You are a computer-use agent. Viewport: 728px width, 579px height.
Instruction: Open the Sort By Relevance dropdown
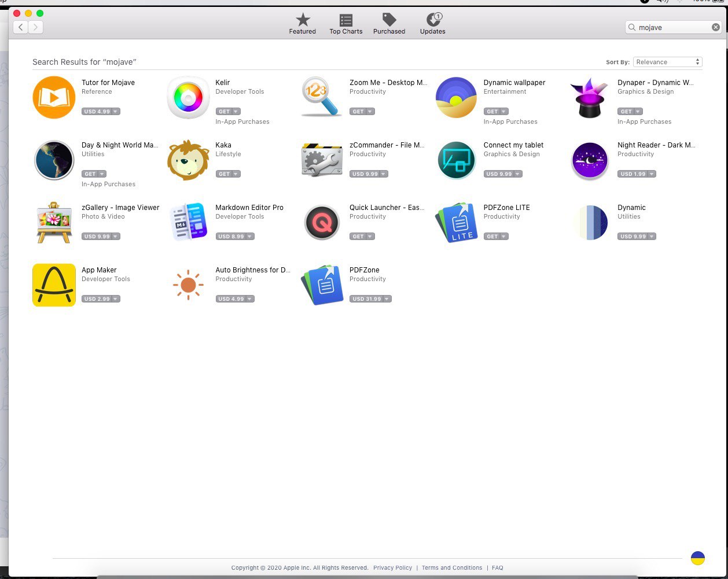pyautogui.click(x=668, y=62)
